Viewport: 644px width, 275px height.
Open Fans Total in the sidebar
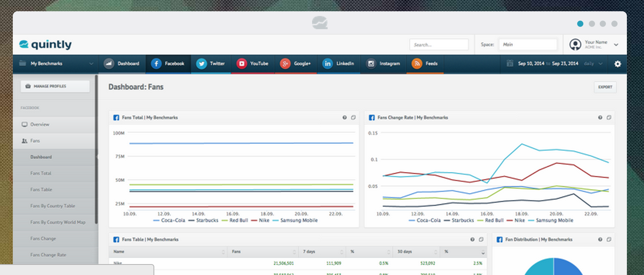tap(54, 173)
